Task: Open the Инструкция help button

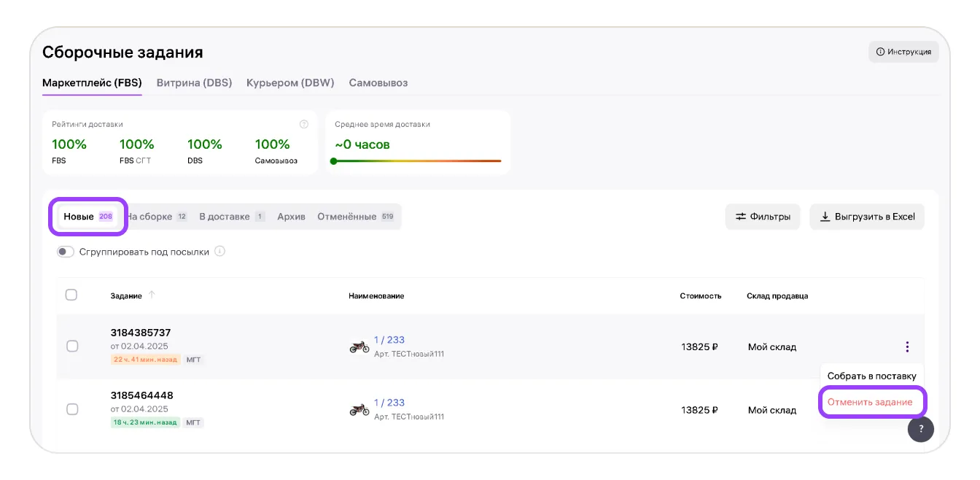Action: (x=903, y=52)
